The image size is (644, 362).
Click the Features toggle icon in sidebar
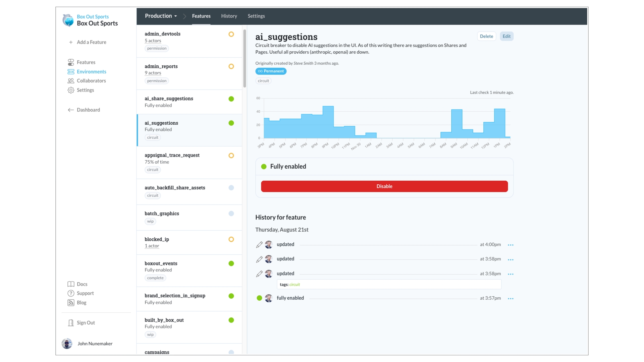tap(71, 62)
